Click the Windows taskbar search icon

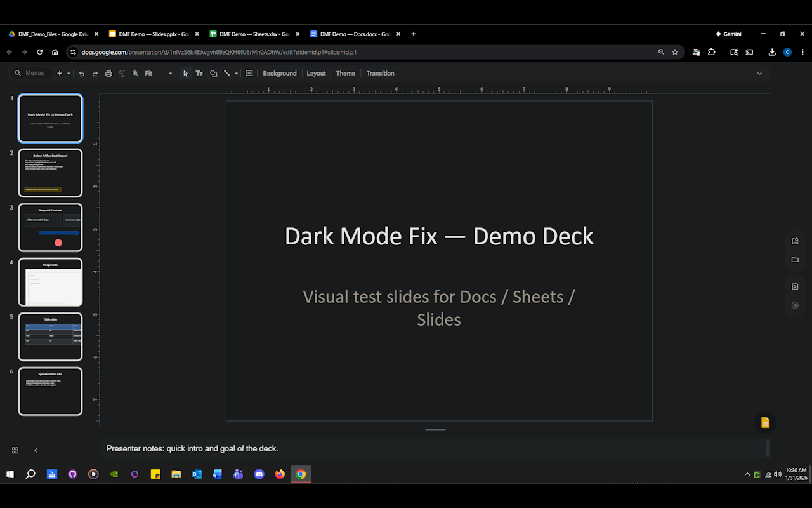click(30, 474)
